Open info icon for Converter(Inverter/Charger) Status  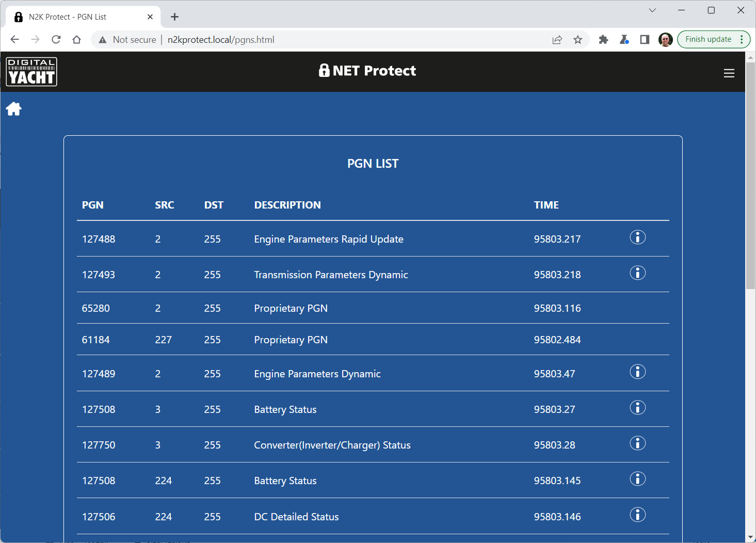click(x=637, y=443)
